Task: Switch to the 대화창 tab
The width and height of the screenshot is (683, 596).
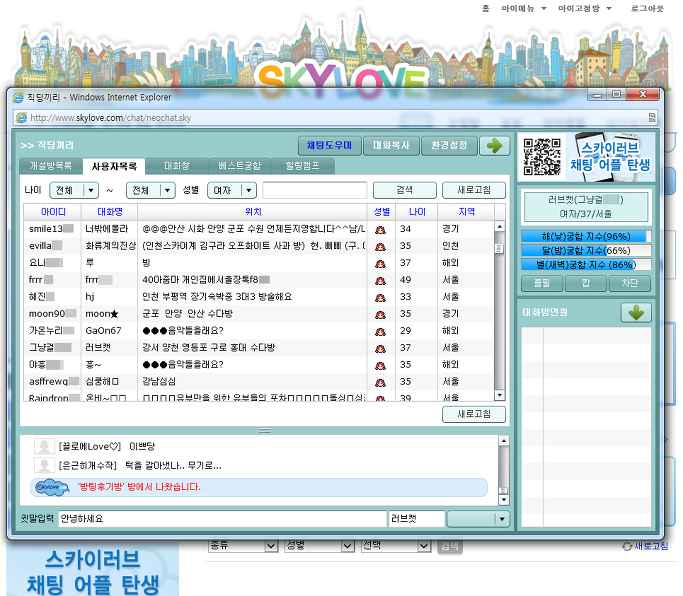Action: click(x=176, y=166)
